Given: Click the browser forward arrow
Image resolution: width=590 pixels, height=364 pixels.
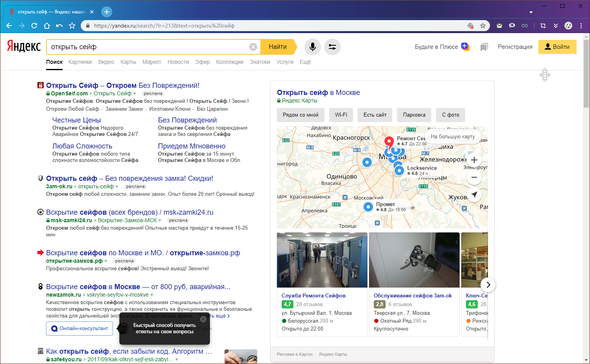Looking at the screenshot, I should point(22,26).
